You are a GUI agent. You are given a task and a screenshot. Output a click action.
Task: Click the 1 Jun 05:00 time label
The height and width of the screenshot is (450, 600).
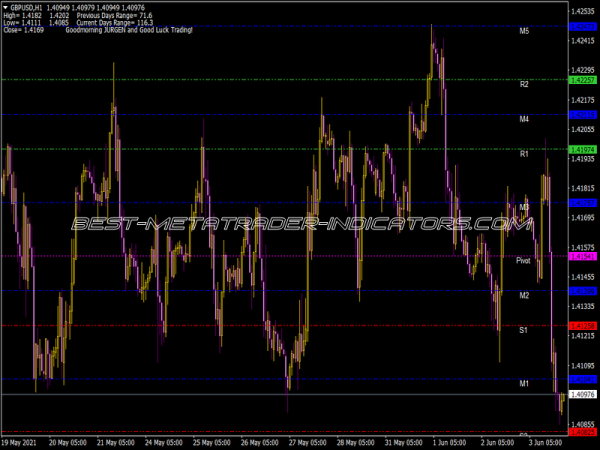pos(450,443)
